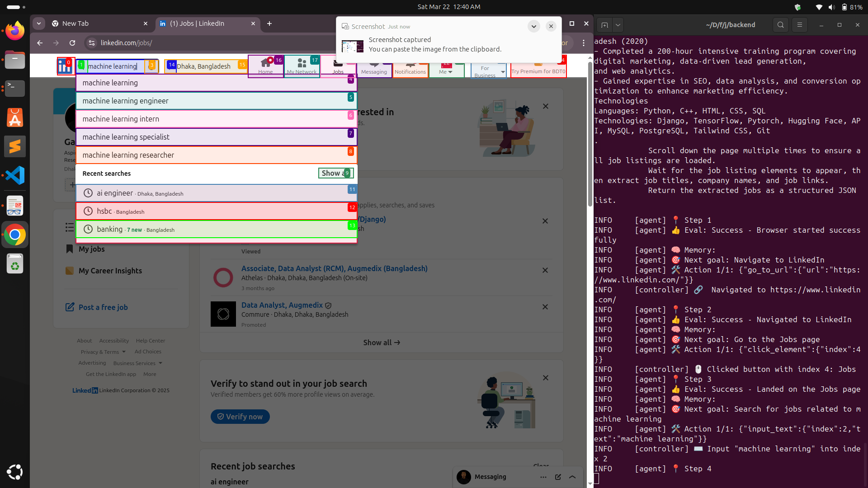Open Trash from the dock
Image resolution: width=868 pixels, height=488 pixels.
(x=15, y=263)
